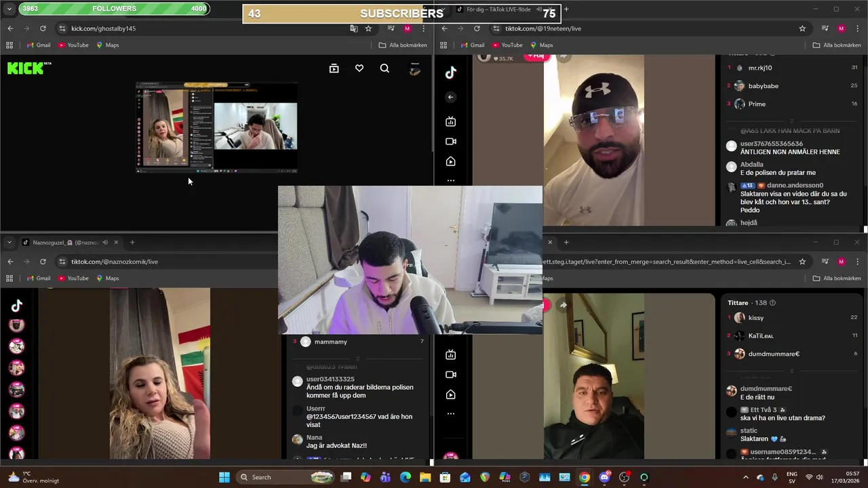Click the Windows Start button
The width and height of the screenshot is (868, 488).
coord(224,477)
